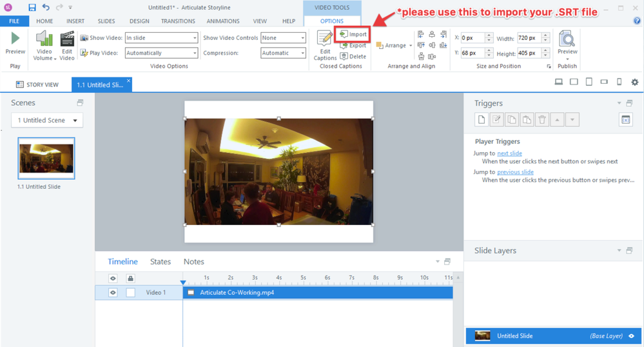Align objects left icon in Arrange group

pyautogui.click(x=420, y=34)
